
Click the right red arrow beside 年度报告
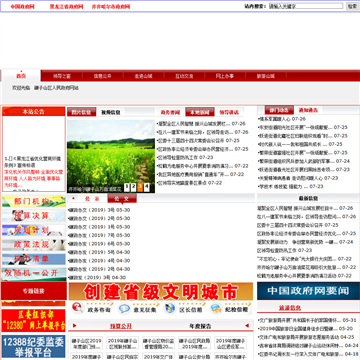247,325
